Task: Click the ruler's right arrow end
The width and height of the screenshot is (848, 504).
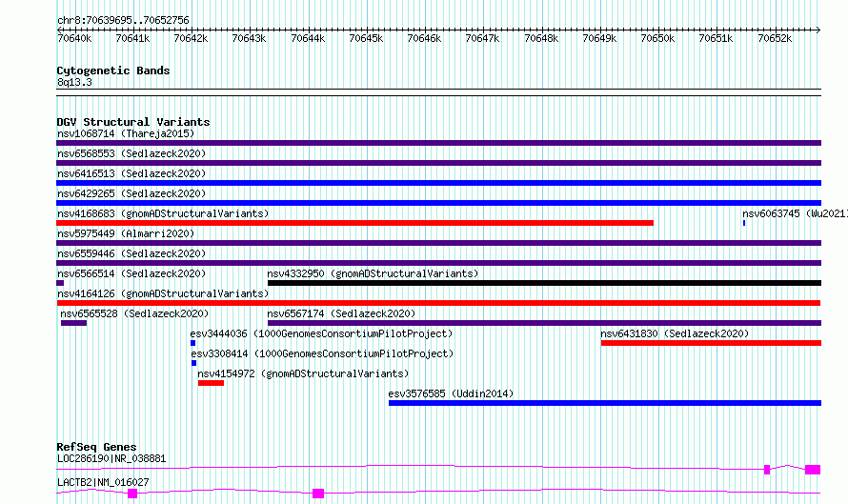Action: pos(818,30)
